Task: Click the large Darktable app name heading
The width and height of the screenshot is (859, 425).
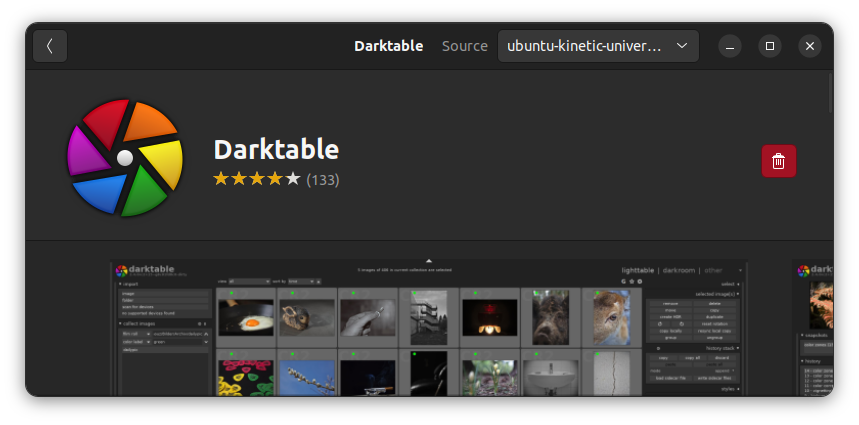Action: 276,149
